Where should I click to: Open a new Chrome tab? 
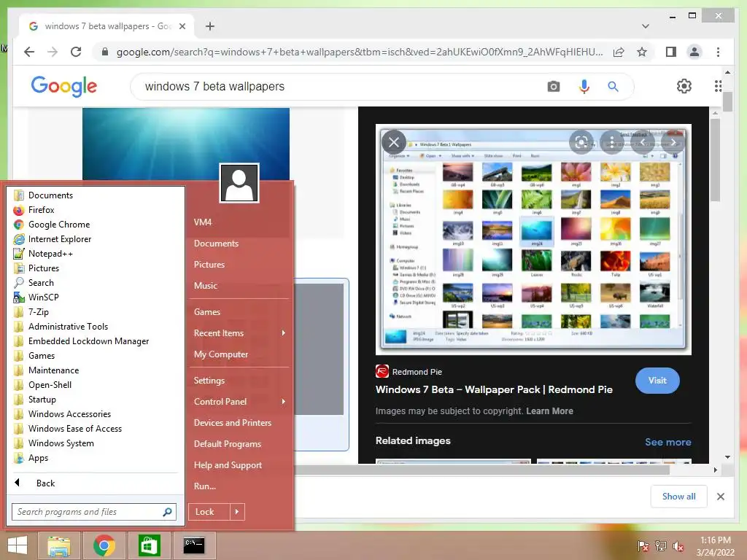pos(210,26)
